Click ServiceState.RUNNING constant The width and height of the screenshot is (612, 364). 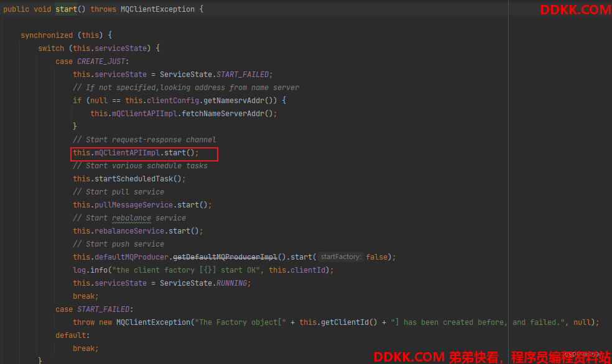(203, 283)
